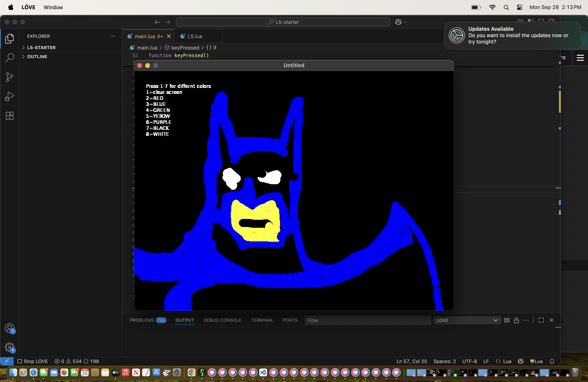
Task: Maximize the bottom panel size
Action: (x=541, y=320)
